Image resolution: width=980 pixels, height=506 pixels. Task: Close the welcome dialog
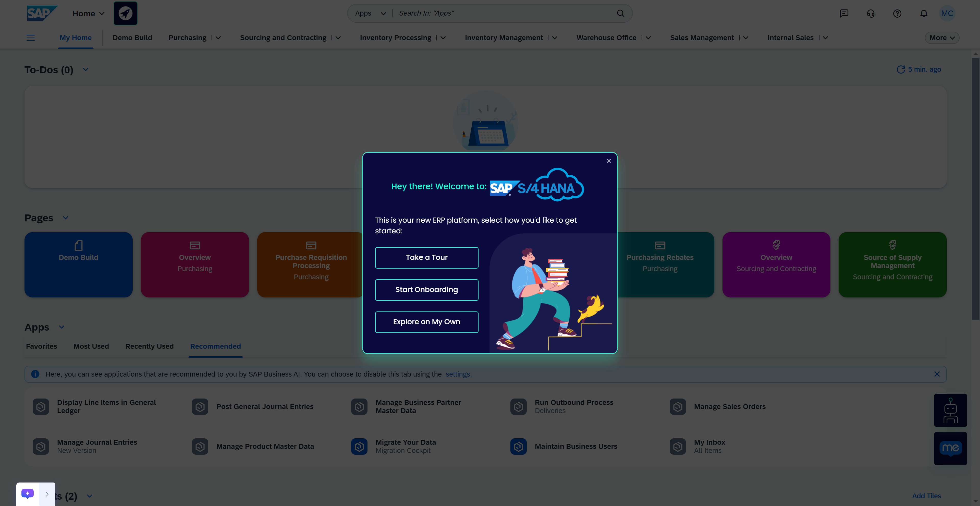[x=609, y=161]
